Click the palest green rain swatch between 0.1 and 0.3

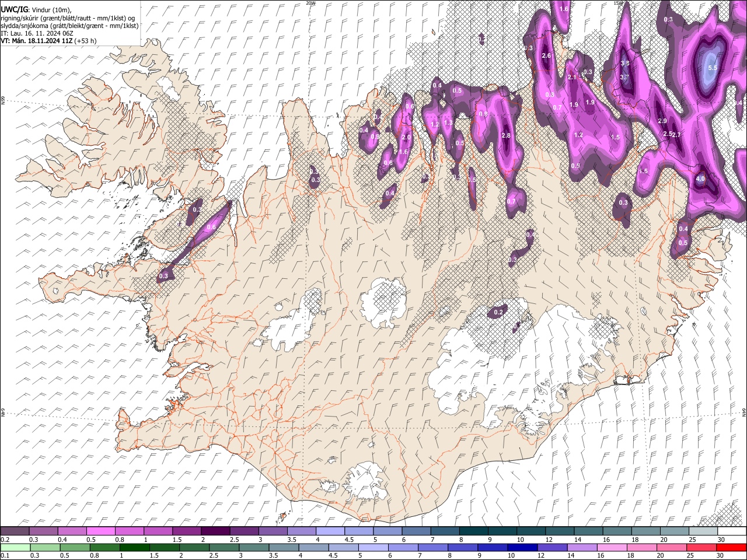[x=15, y=547]
